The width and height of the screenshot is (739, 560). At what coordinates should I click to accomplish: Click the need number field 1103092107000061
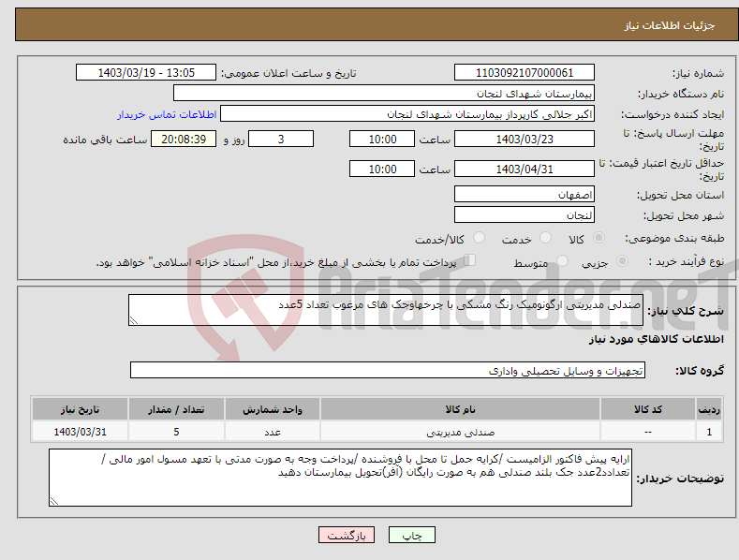point(525,73)
